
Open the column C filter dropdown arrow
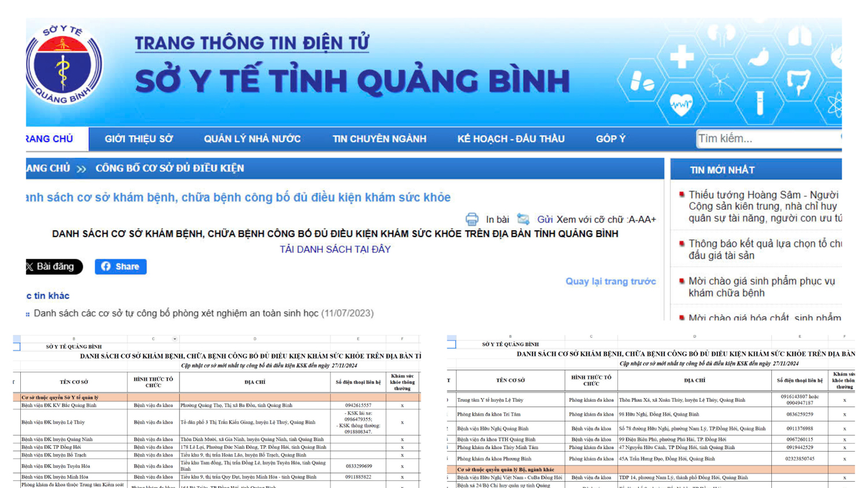pos(175,339)
